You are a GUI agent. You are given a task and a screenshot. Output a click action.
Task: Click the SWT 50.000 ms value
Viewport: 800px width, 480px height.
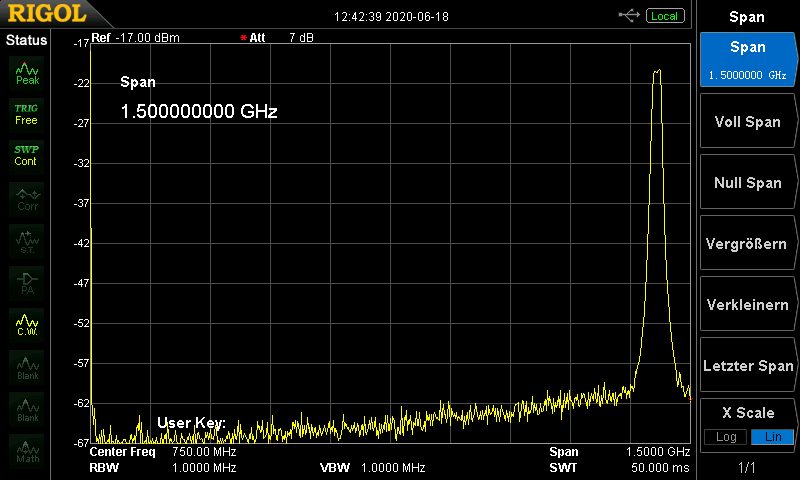tap(660, 467)
